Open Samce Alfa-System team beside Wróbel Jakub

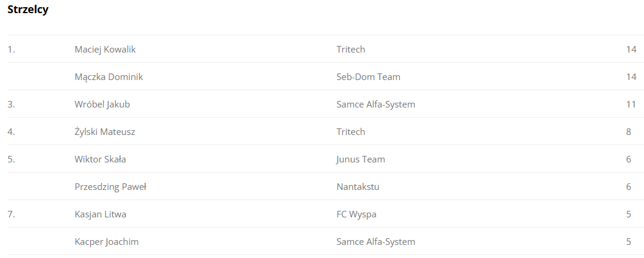tap(376, 105)
